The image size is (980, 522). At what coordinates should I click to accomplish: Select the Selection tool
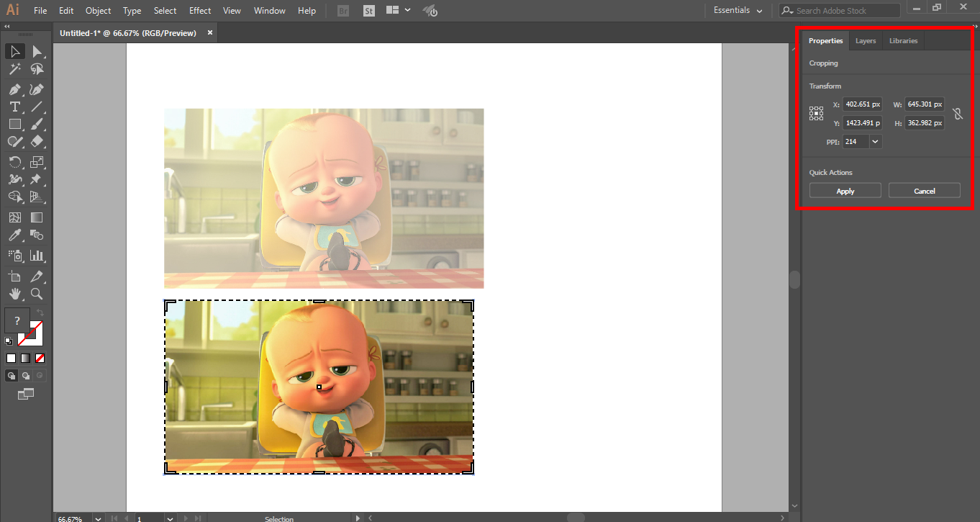[x=15, y=50]
